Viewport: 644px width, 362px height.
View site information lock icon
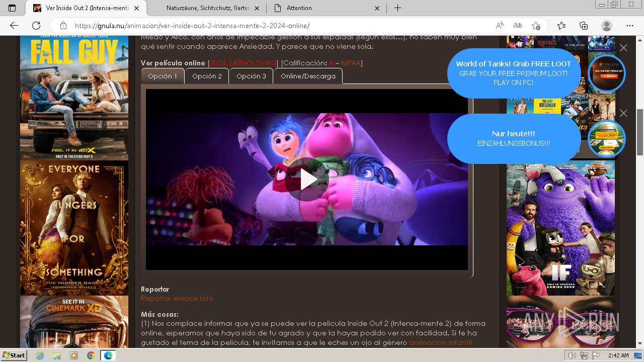pyautogui.click(x=63, y=26)
